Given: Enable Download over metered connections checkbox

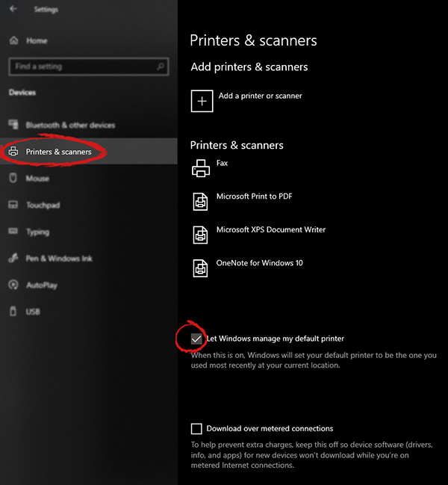Looking at the screenshot, I should (196, 429).
